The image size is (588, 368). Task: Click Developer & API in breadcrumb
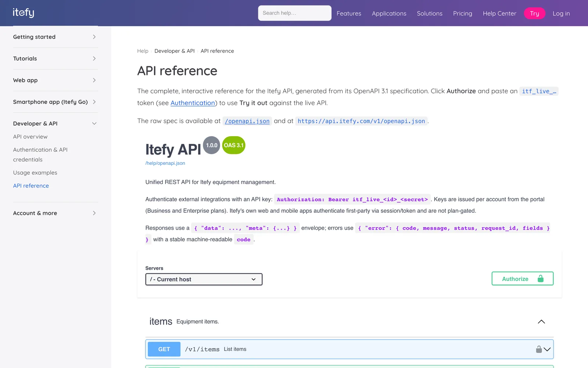coord(175,51)
